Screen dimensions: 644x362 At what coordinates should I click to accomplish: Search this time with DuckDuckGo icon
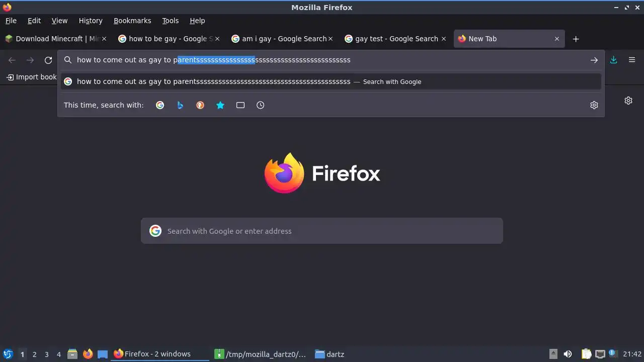pos(200,105)
